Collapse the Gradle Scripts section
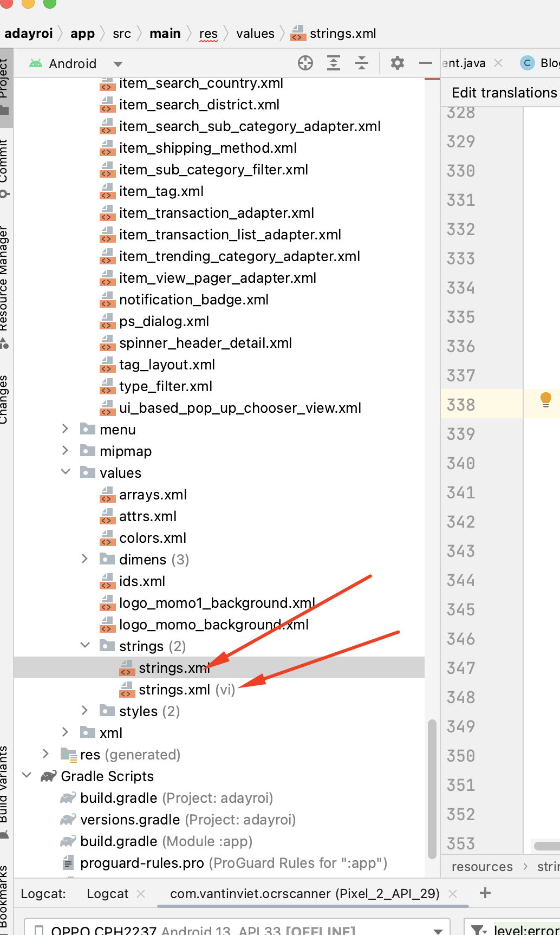 [x=27, y=776]
